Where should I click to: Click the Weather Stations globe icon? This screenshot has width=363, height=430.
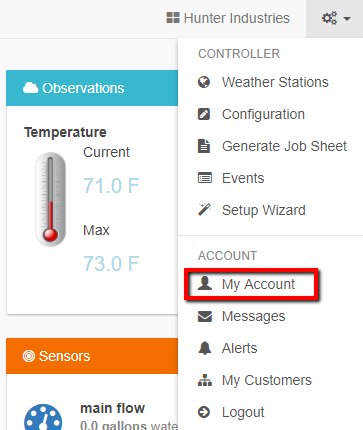click(204, 82)
